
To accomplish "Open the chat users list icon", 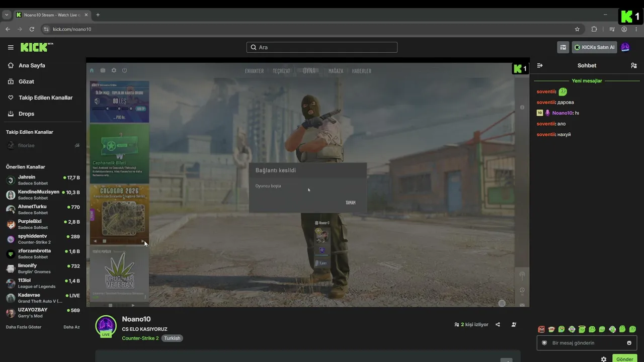I will tap(633, 65).
